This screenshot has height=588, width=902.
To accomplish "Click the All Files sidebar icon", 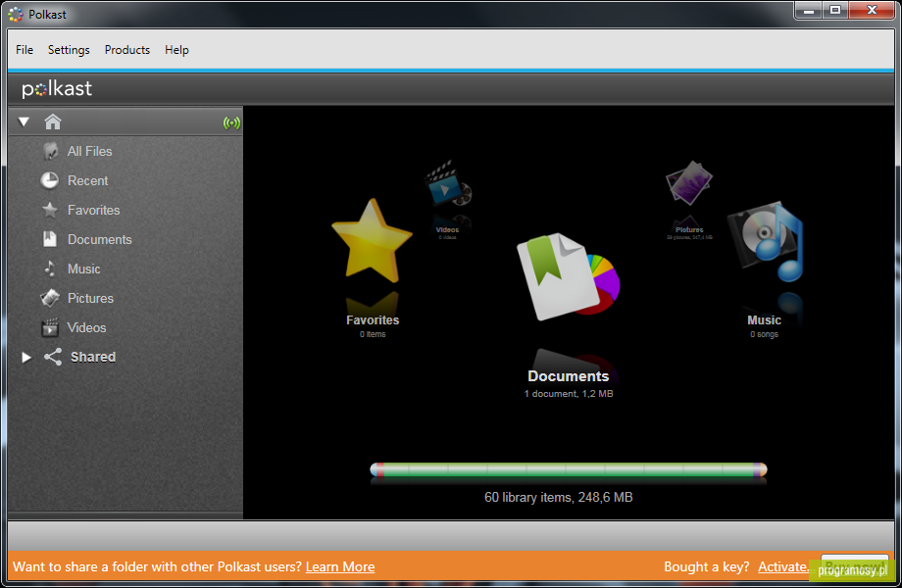I will [50, 151].
